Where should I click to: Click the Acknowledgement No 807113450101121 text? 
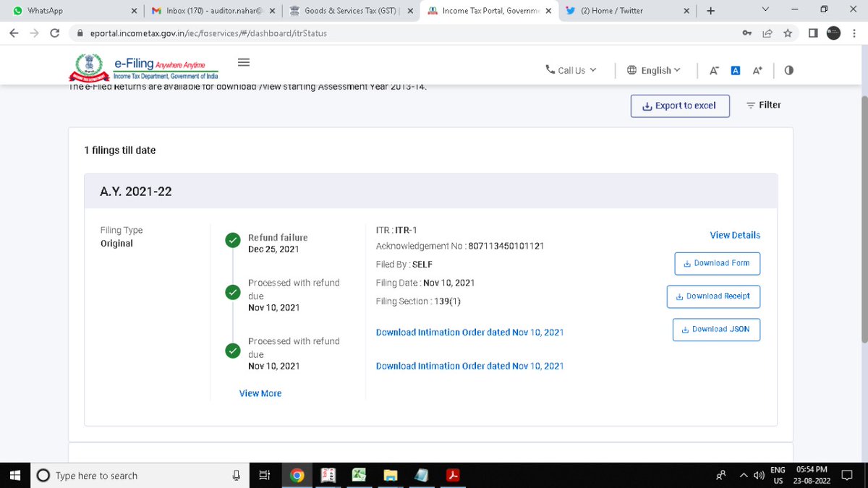pyautogui.click(x=460, y=246)
